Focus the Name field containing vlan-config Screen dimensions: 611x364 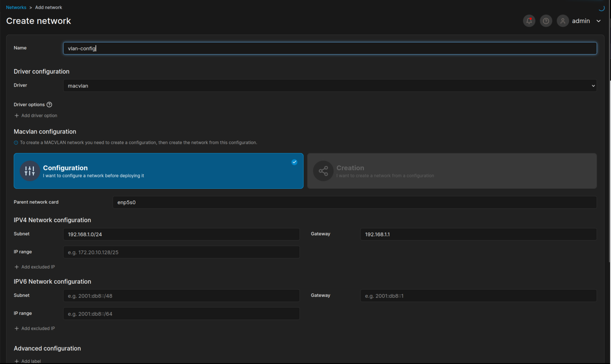[x=330, y=48]
